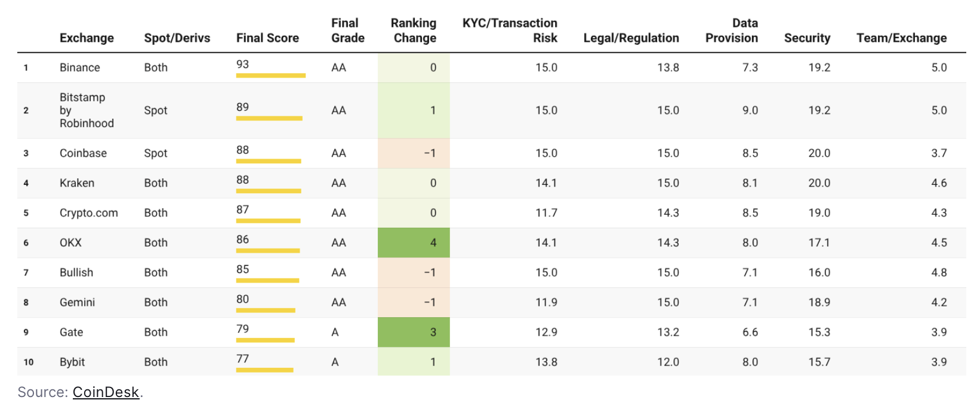Click the Security column header
980x403 pixels.
click(807, 38)
